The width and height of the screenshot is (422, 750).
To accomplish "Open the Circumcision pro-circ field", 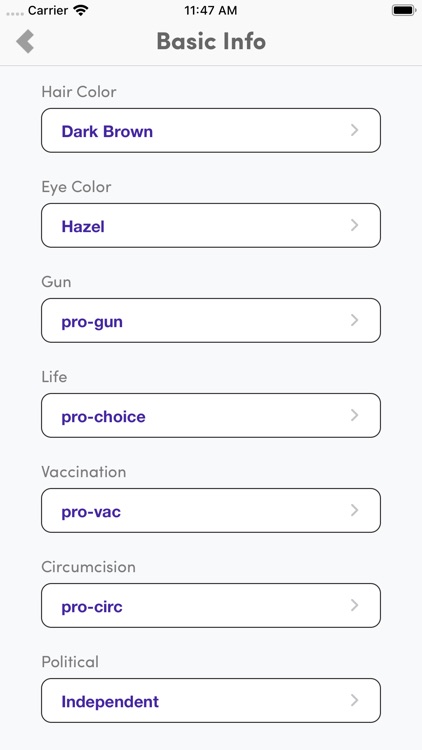I will [211, 606].
